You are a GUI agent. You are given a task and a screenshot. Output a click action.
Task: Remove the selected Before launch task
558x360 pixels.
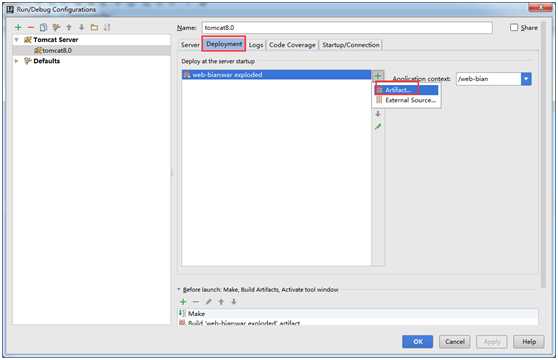pyautogui.click(x=196, y=302)
